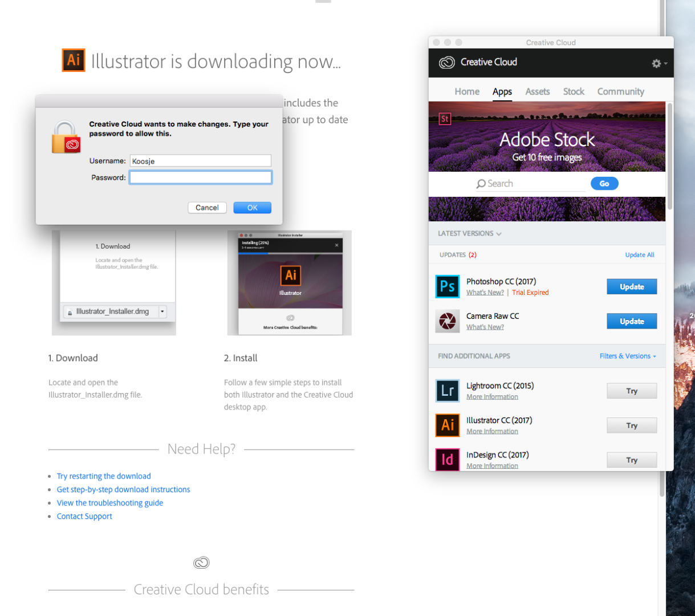Open Creative Cloud settings gear menu
Viewport: 695px width, 616px height.
[659, 63]
